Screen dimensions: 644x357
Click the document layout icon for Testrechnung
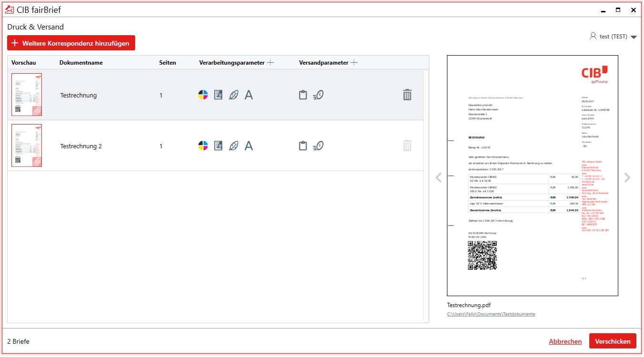[x=218, y=95]
